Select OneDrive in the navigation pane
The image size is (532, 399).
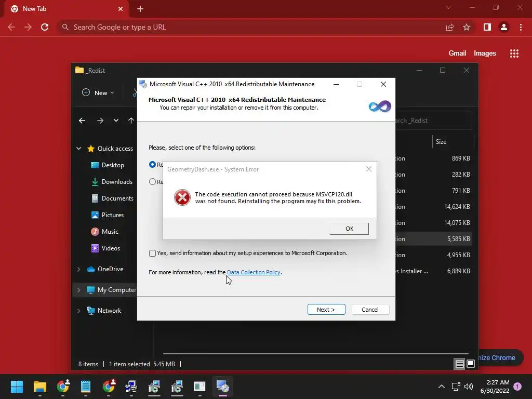click(x=105, y=269)
